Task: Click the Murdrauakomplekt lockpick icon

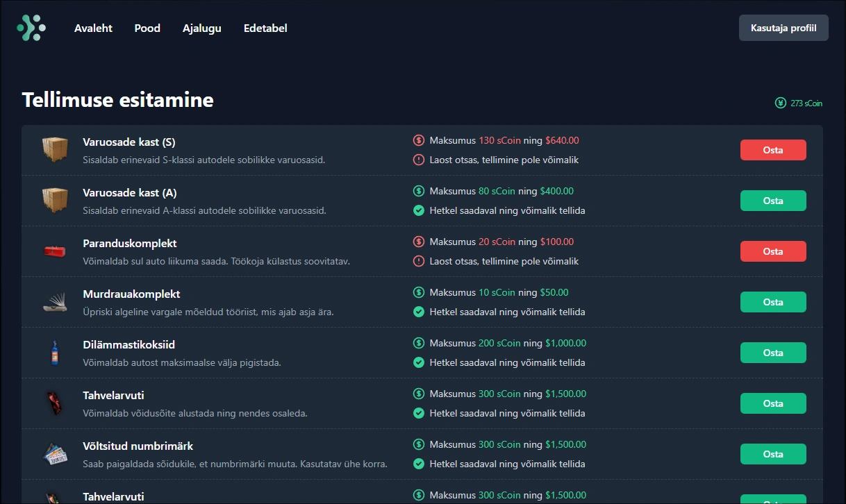Action: pos(54,302)
